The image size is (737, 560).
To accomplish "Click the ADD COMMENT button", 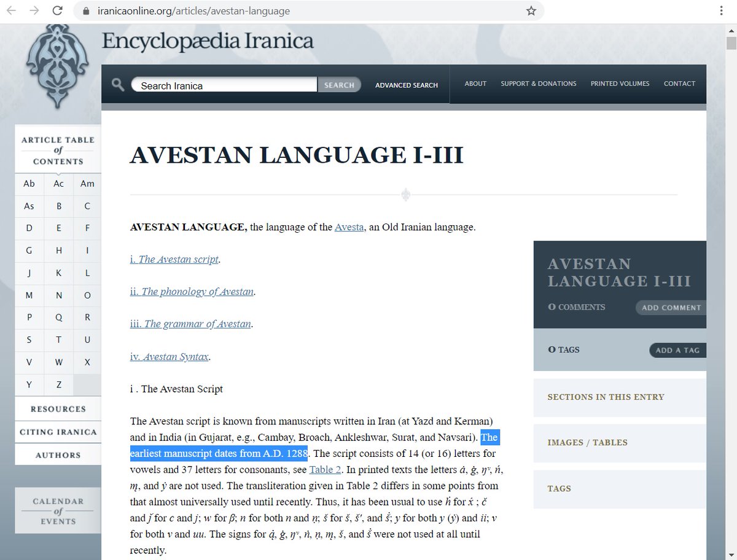I will 671,308.
